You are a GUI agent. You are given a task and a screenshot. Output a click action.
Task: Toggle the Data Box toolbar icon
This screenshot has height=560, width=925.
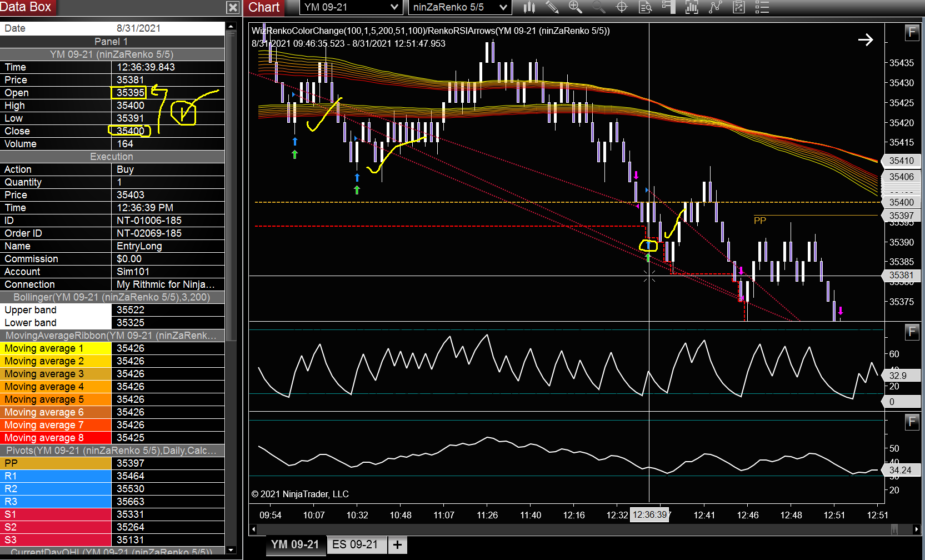tap(646, 7)
